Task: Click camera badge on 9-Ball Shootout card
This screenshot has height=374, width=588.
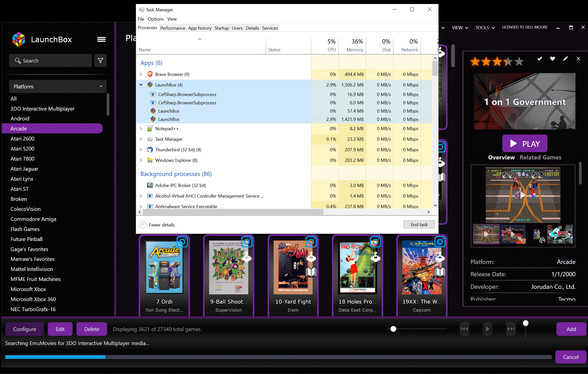Action: (247, 242)
